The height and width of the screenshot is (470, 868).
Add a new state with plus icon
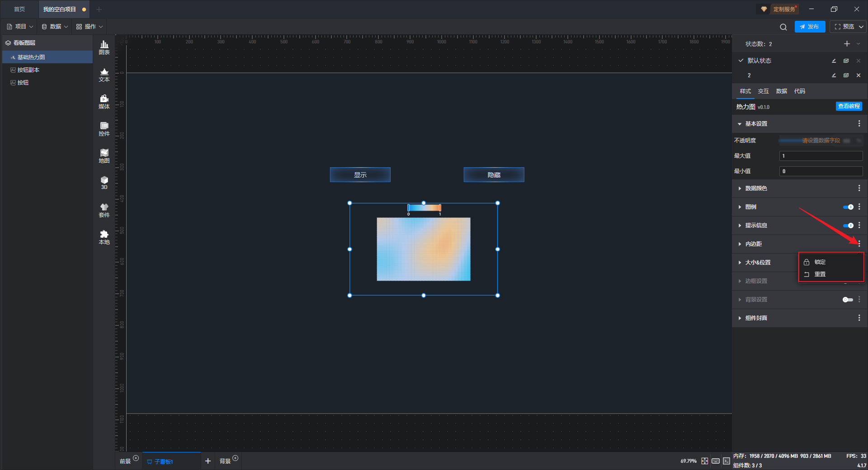click(x=847, y=44)
